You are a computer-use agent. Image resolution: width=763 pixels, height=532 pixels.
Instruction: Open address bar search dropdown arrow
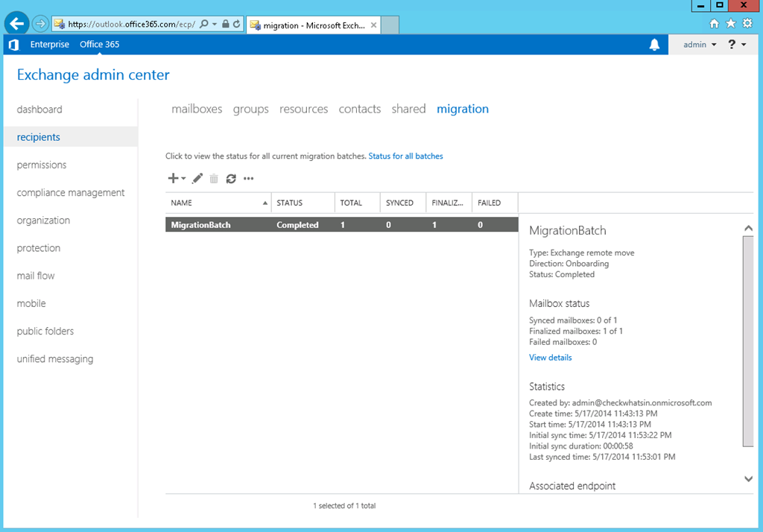pyautogui.click(x=215, y=24)
